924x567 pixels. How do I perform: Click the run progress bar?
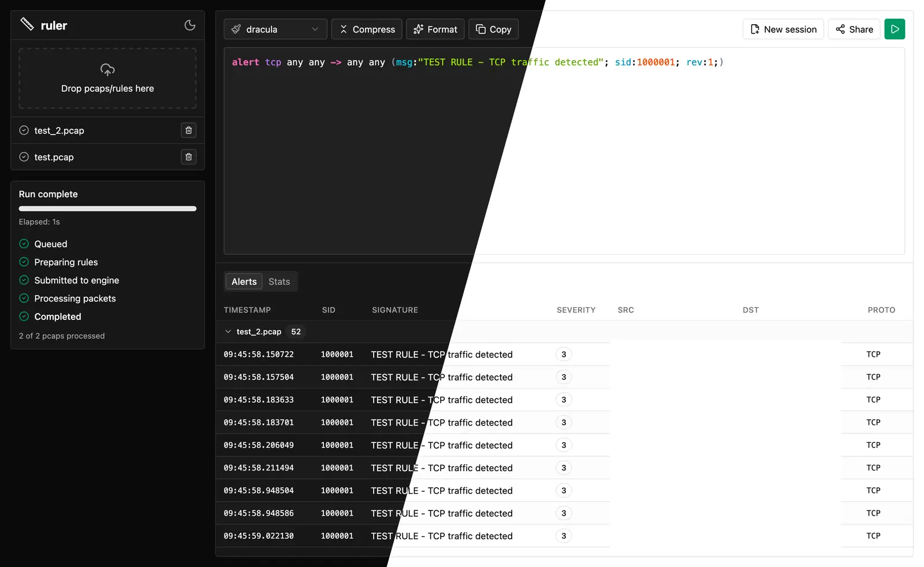click(x=107, y=208)
